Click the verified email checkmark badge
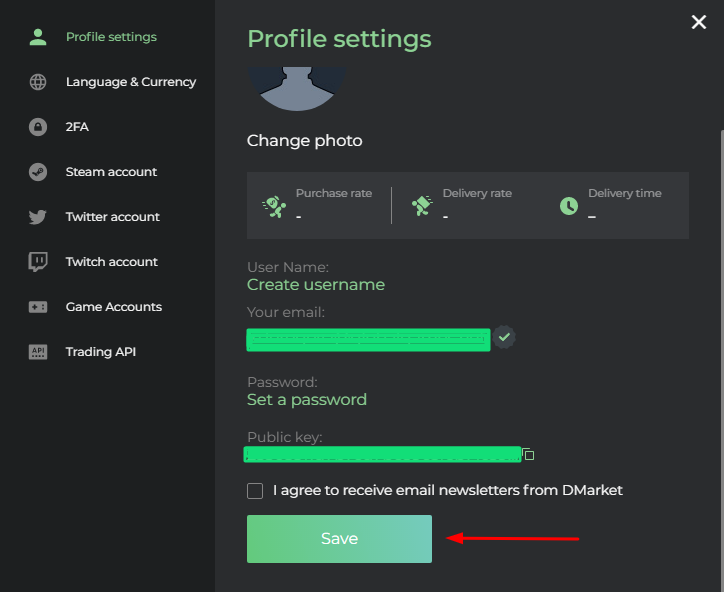 (x=504, y=337)
